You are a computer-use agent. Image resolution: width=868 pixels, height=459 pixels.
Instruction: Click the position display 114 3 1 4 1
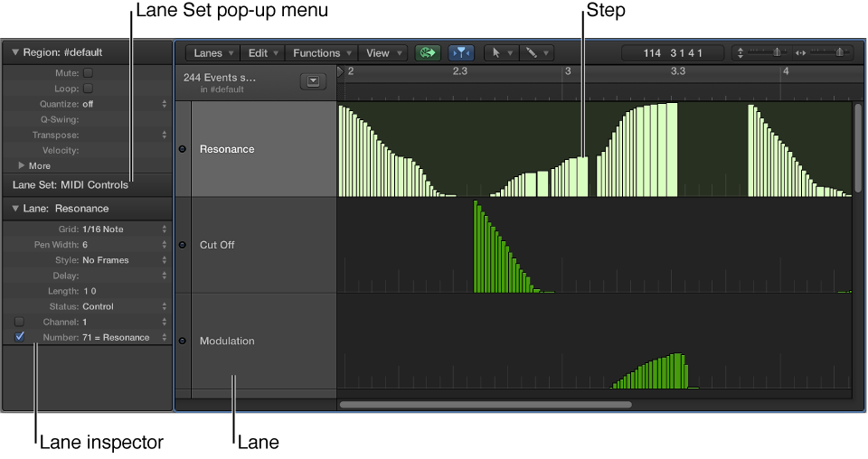pos(673,53)
